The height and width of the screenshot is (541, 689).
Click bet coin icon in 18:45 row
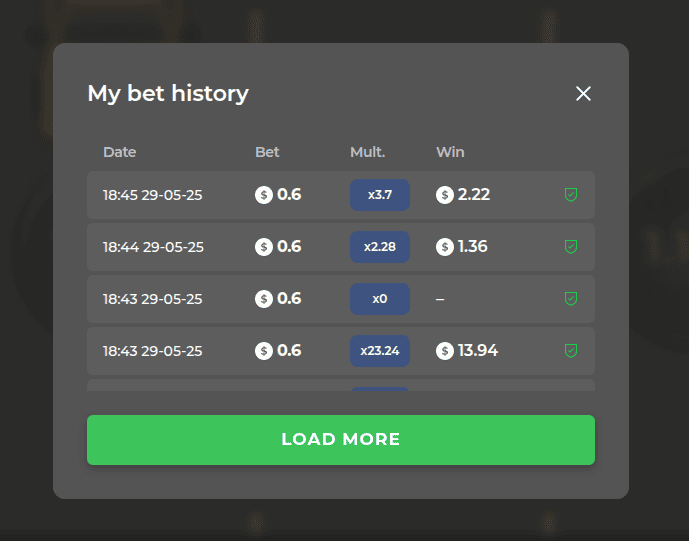tap(264, 195)
